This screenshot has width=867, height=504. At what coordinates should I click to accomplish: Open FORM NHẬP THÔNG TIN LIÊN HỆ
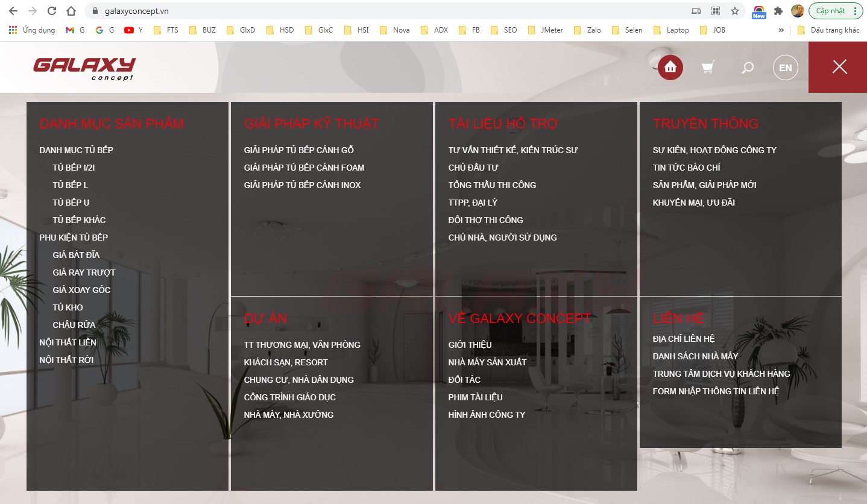716,391
